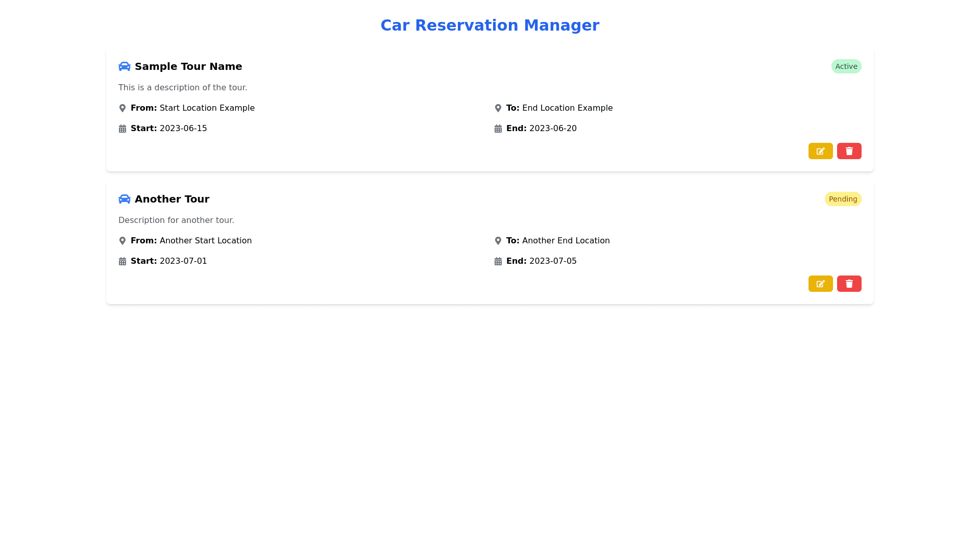
Task: Edit the Sample Tour Name reservation
Action: pyautogui.click(x=820, y=151)
